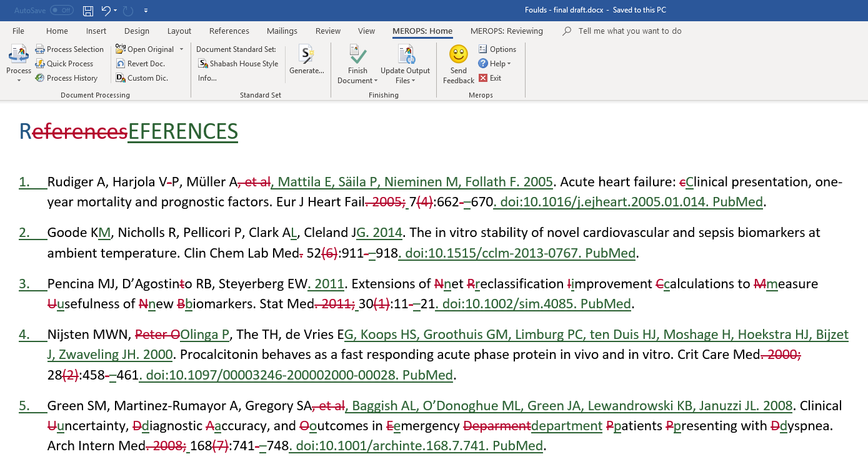868x459 pixels.
Task: Click the Tell me what you want search box
Action: point(629,31)
